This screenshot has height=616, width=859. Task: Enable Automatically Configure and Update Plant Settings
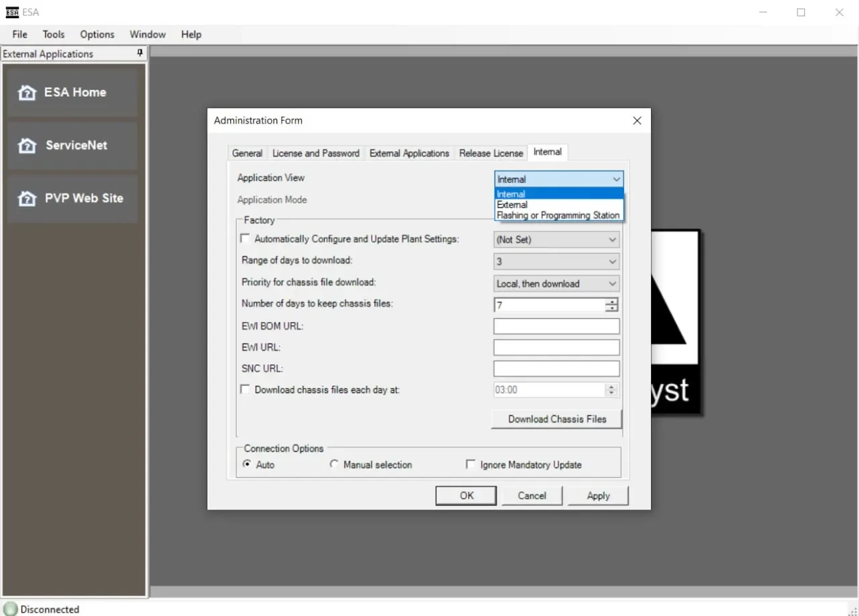tap(245, 239)
